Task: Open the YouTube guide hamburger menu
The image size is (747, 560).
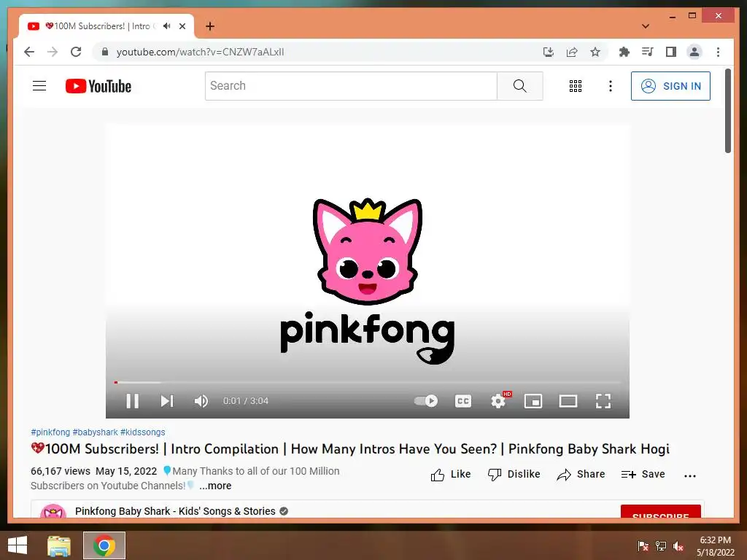Action: pyautogui.click(x=39, y=86)
